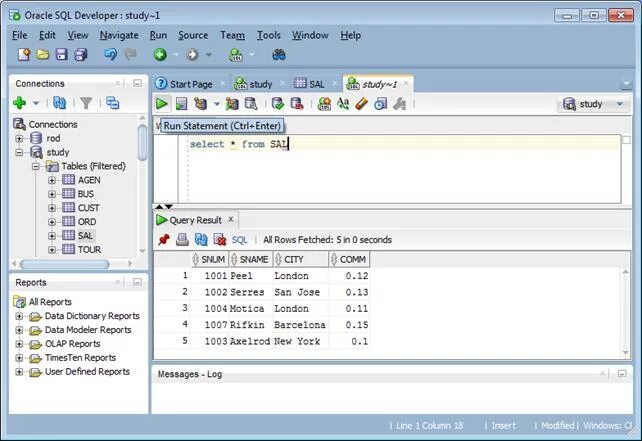Click the Undo icon in main toolbar
This screenshot has height=441, width=642.
click(110, 54)
